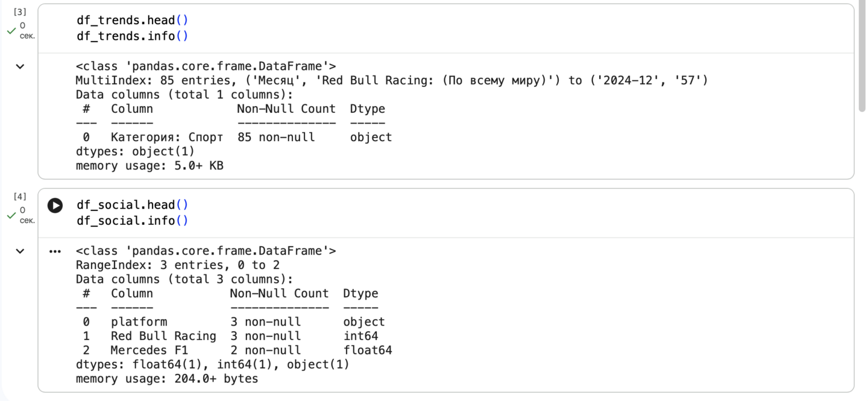Click the [3] execution count label
This screenshot has width=868, height=401.
point(20,12)
